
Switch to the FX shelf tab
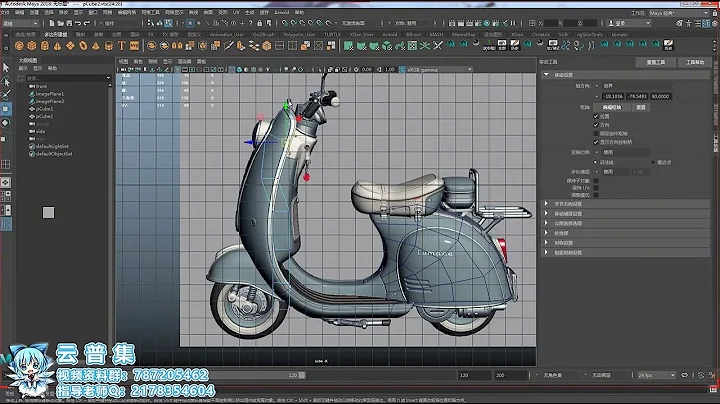point(151,34)
